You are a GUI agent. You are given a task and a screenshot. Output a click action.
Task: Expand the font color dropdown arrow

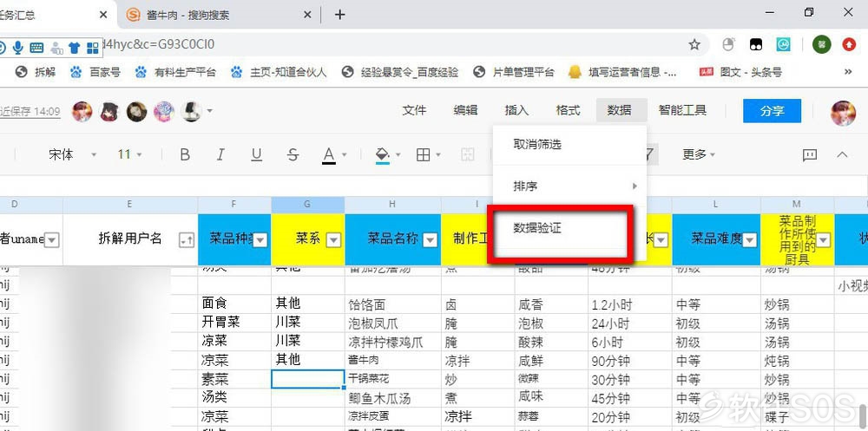click(345, 155)
